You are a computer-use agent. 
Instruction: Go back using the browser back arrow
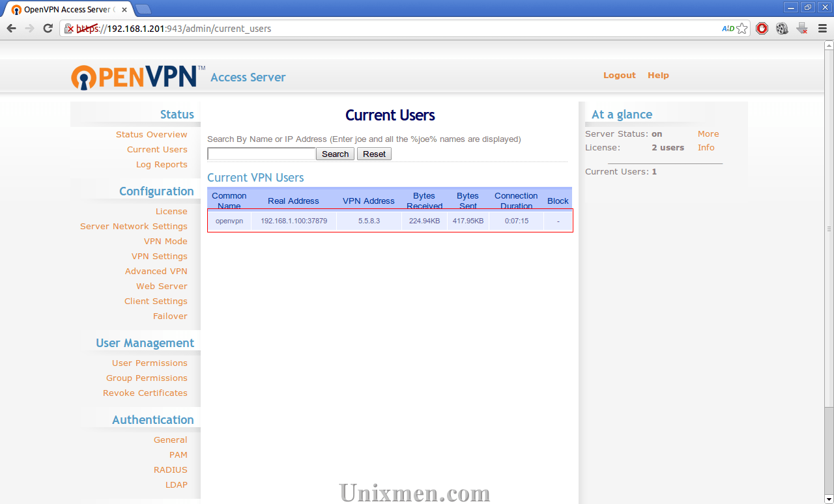(x=11, y=28)
